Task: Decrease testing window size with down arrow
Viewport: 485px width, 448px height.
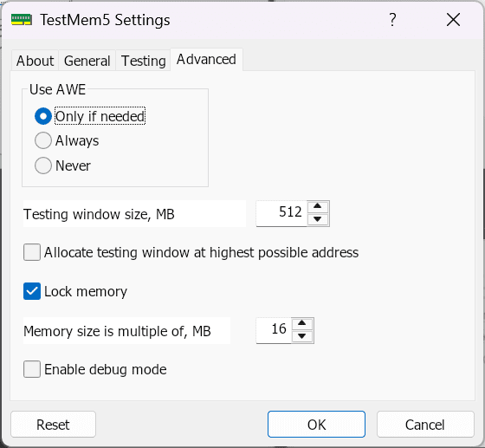Action: coord(318,219)
